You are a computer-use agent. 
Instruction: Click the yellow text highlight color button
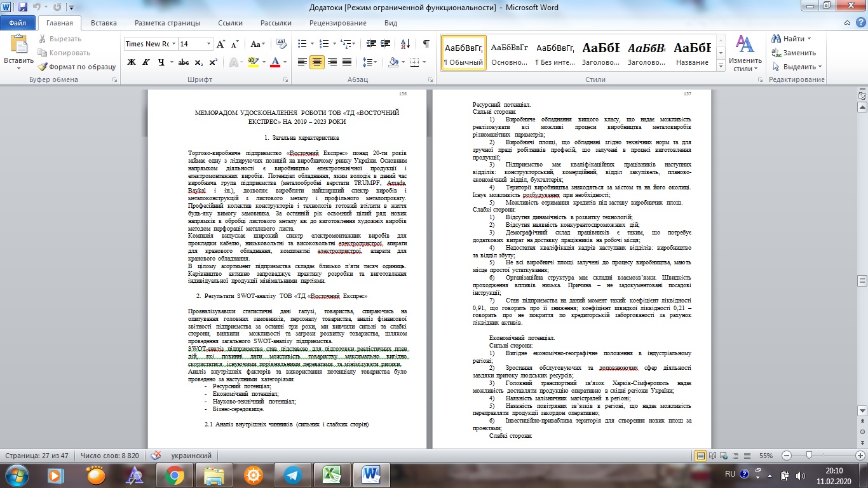point(253,62)
